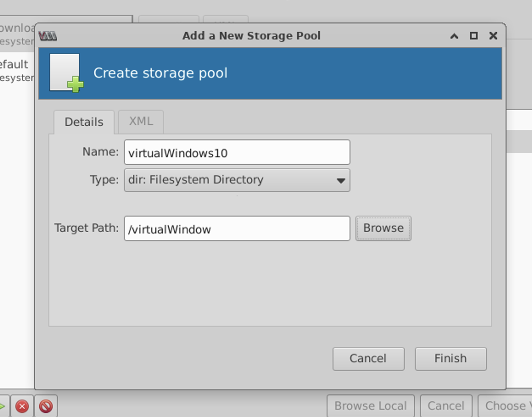The height and width of the screenshot is (417, 532).
Task: Select the Downloads pool in background list
Action: [x=17, y=34]
